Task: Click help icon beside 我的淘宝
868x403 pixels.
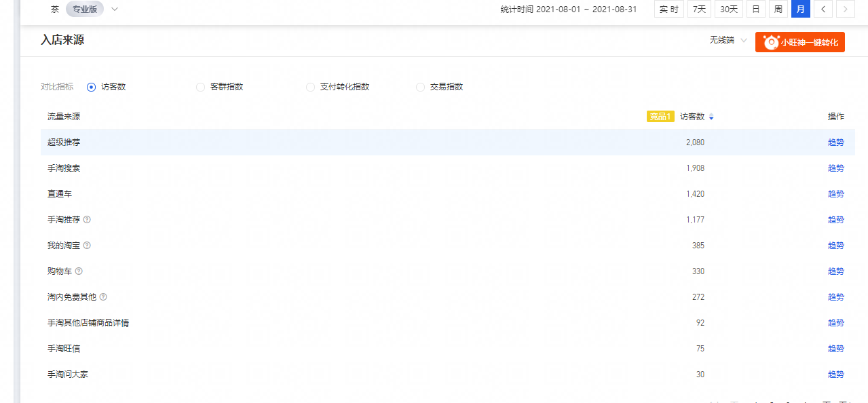Action: (87, 246)
